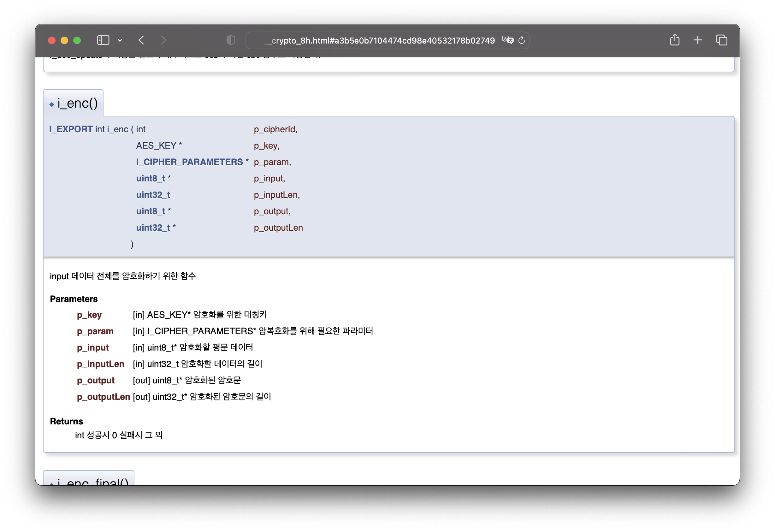Open the I_EXPORT macro link
Viewport: 775px width, 532px height.
[71, 129]
